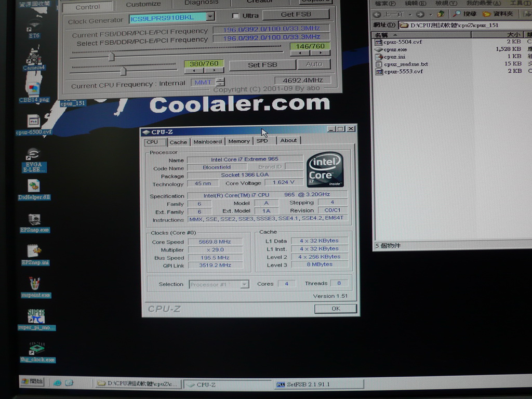Click the Set FSB button
The image size is (532, 399).
coord(262,64)
